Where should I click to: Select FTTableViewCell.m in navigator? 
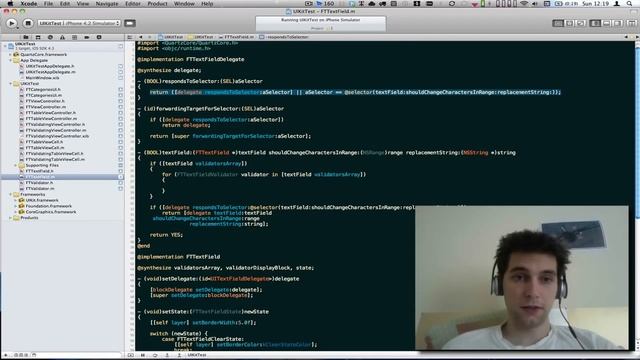coord(45,148)
